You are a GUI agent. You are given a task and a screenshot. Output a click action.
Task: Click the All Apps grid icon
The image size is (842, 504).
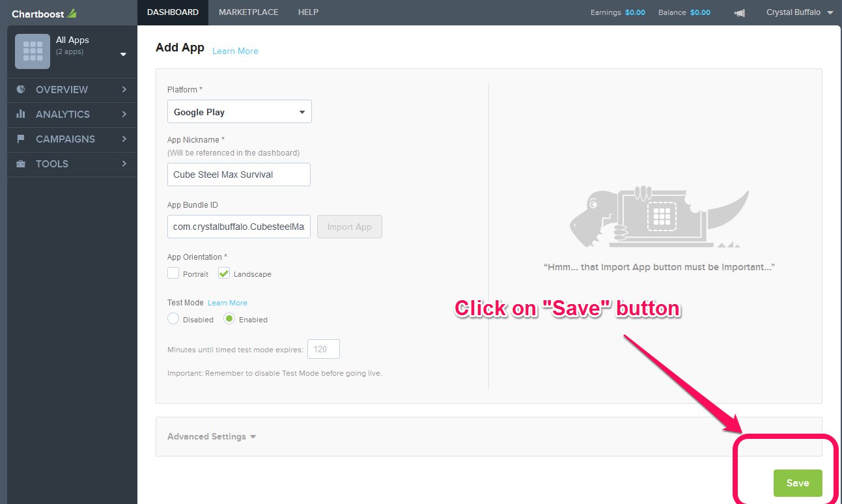33,51
